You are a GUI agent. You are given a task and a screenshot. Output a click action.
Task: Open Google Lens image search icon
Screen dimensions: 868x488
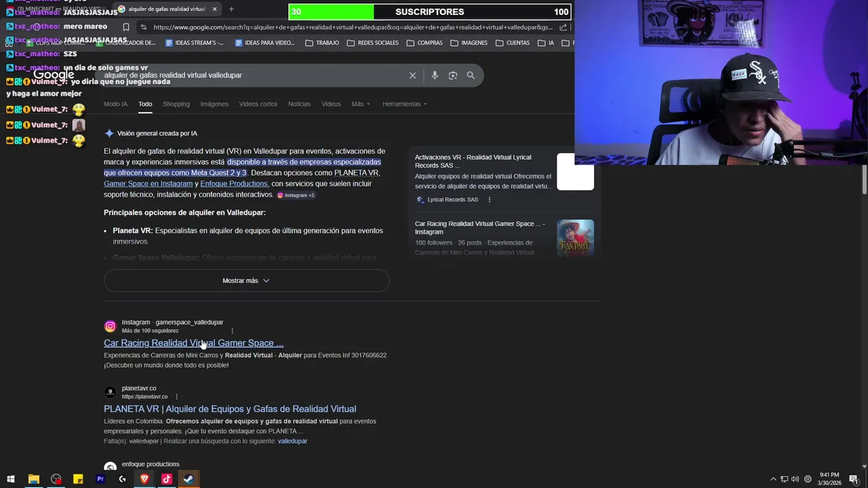coord(453,75)
